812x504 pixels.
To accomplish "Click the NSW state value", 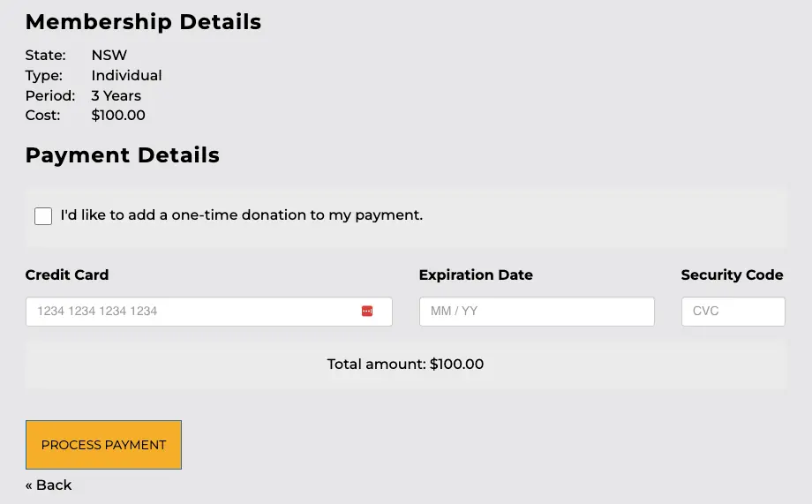I will 109,55.
